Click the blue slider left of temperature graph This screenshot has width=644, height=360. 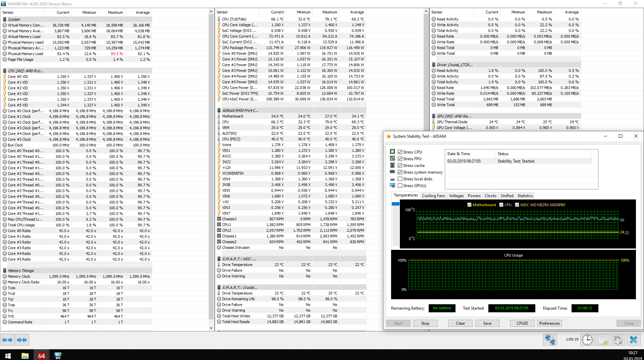click(395, 204)
